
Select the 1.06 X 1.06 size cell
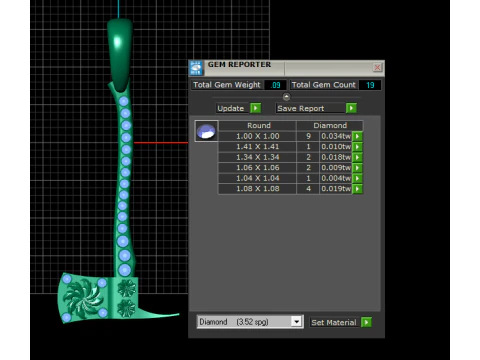(x=257, y=168)
